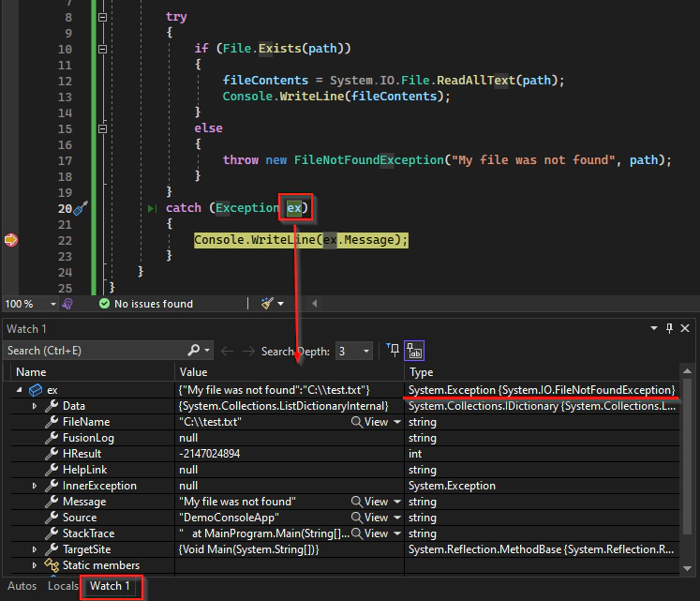Collapse the else block on line 15
The image size is (700, 601).
(x=103, y=128)
